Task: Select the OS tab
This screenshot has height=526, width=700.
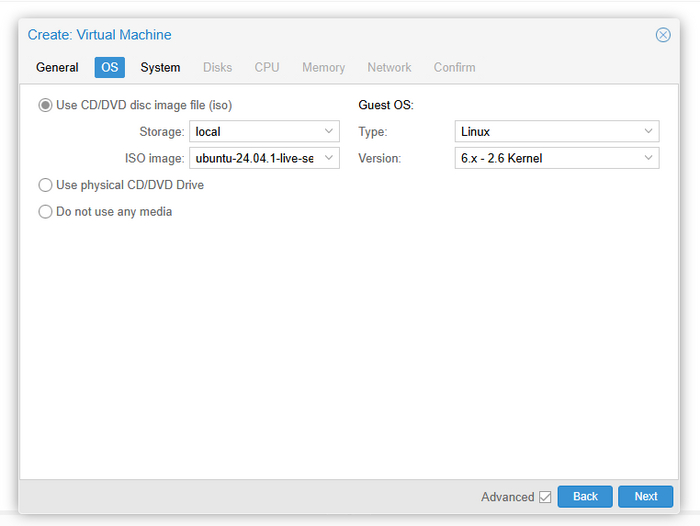Action: tap(110, 68)
